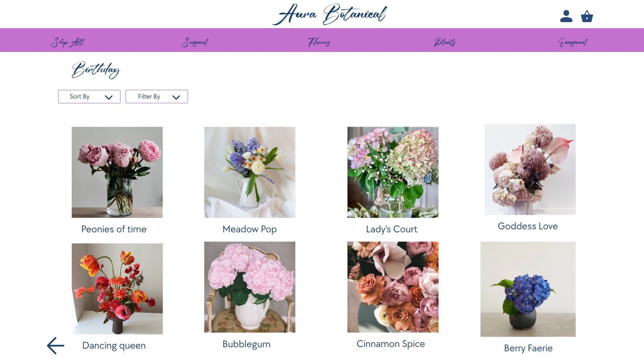Click the back arrow icon
The image size is (644, 362).
(x=56, y=346)
